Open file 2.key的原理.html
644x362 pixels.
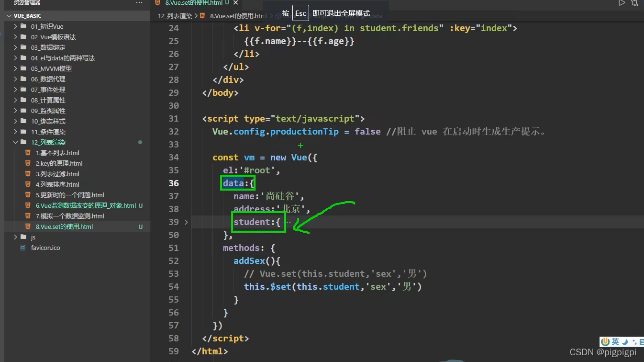tap(59, 163)
